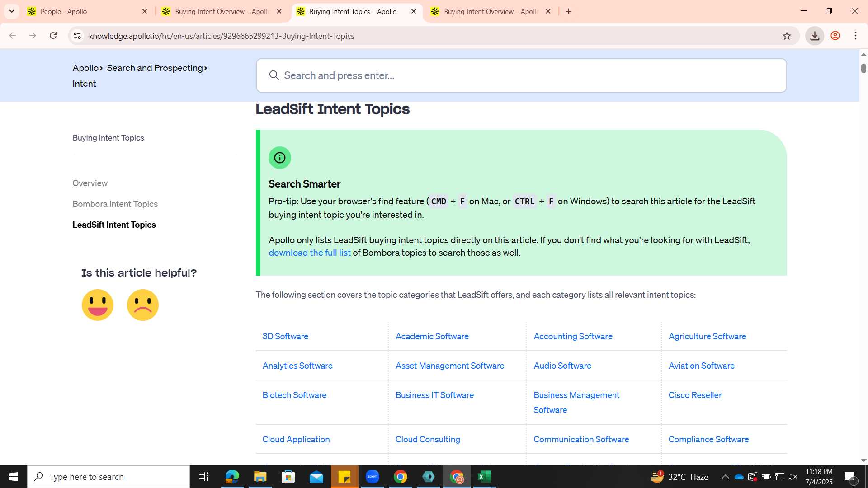Bookmark this page with the star icon
Viewport: 868px width, 488px height.
(787, 36)
